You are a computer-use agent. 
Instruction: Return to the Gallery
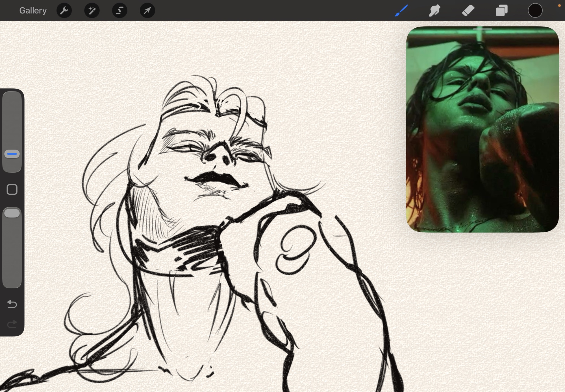click(x=33, y=11)
